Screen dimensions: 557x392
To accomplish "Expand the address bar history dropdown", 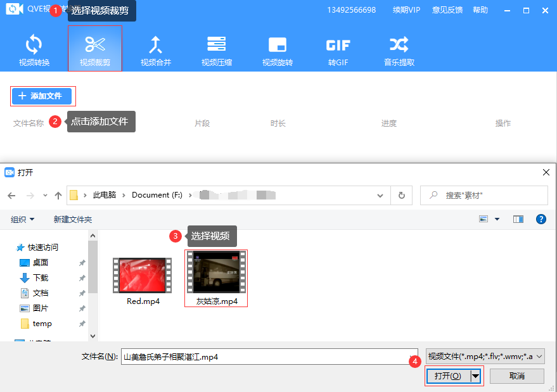I will coord(380,196).
